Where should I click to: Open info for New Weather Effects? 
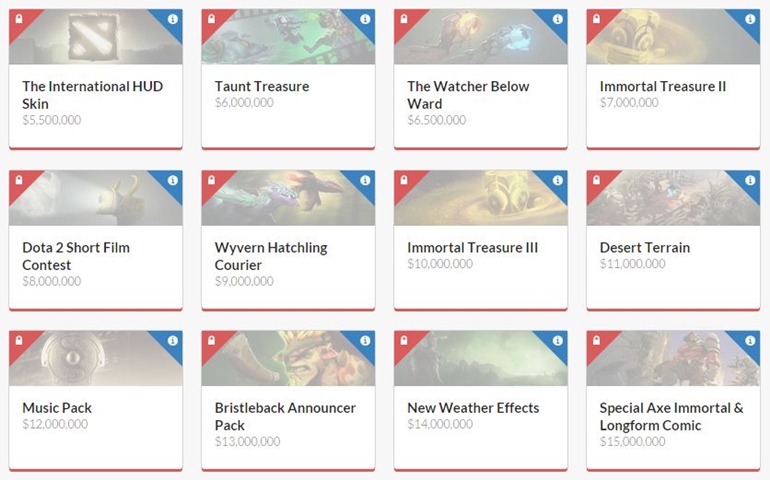click(x=557, y=340)
